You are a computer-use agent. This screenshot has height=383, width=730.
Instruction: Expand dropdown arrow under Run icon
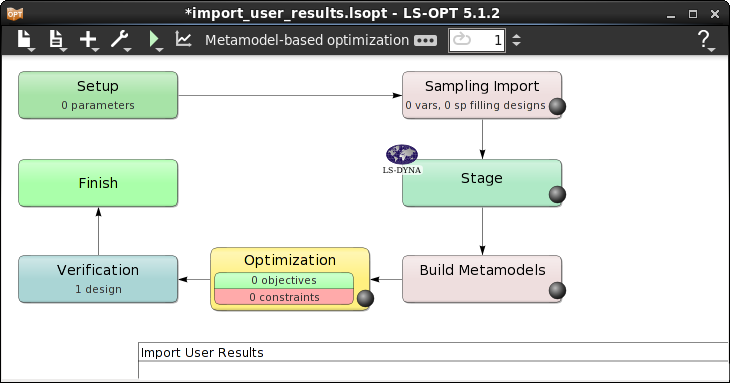159,49
